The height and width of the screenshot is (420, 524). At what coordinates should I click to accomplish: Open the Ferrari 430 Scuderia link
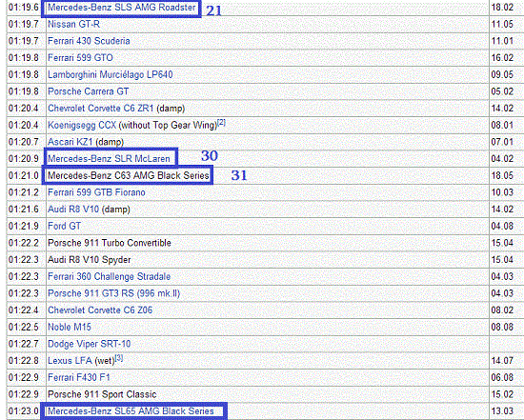pyautogui.click(x=89, y=41)
